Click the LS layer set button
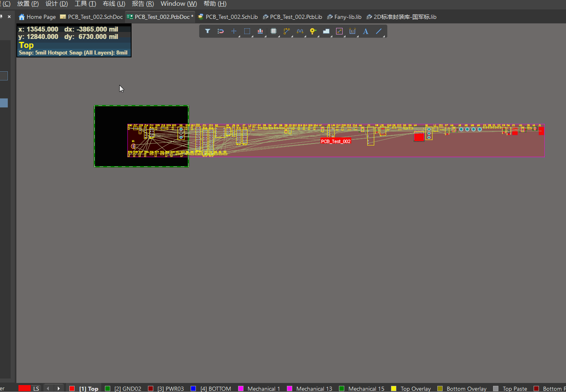The width and height of the screenshot is (566, 392). click(36, 388)
